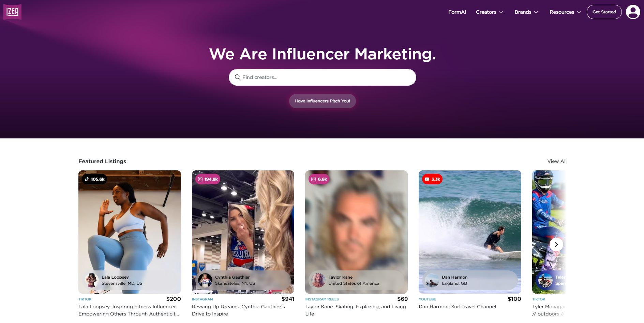Expand the Brands dropdown menu
Viewport: 644px width, 323px height.
[526, 12]
